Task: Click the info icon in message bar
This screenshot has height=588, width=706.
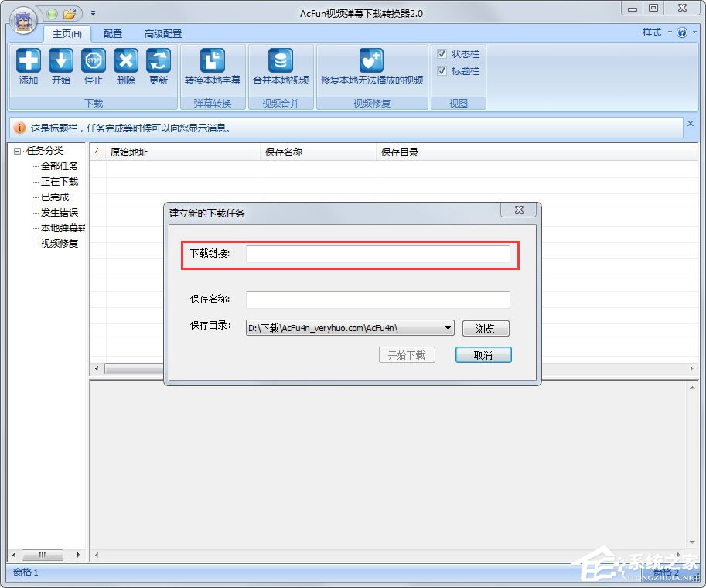Action: pyautogui.click(x=19, y=128)
